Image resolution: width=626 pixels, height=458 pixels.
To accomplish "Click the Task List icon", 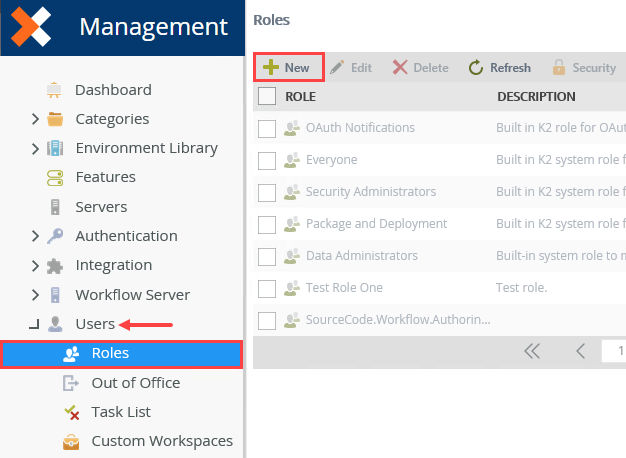I will 71,412.
